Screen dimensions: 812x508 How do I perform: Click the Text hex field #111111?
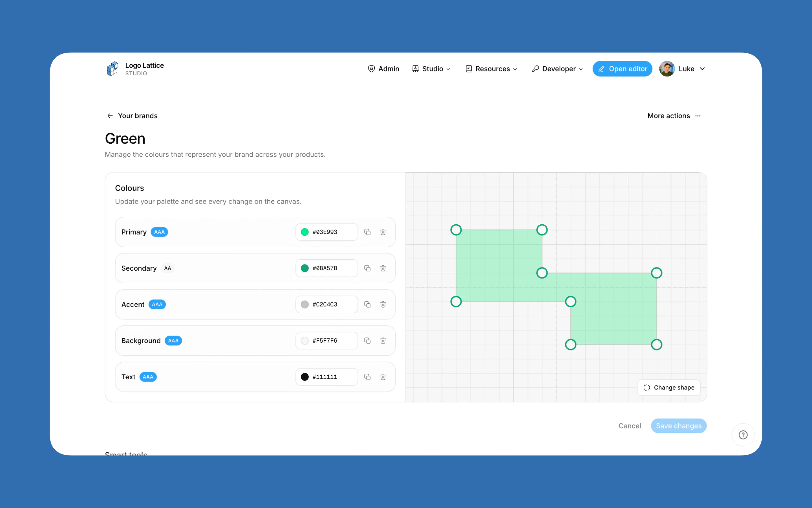tap(326, 377)
